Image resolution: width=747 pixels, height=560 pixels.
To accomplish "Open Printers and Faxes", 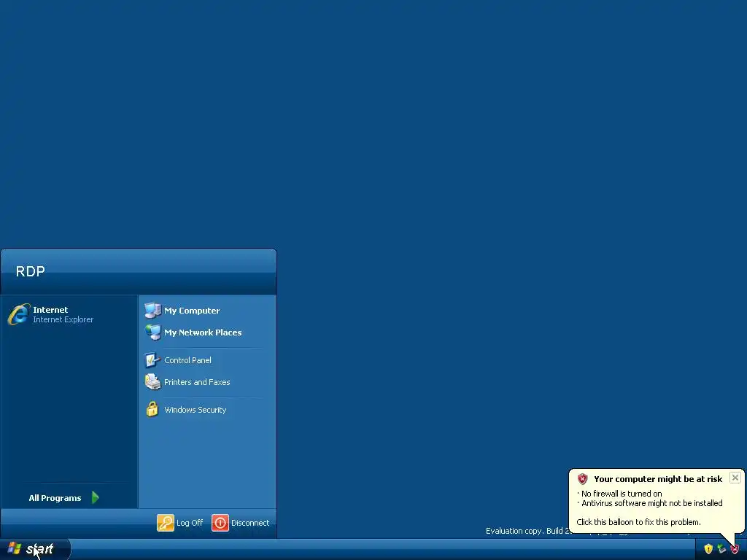I will (187, 382).
